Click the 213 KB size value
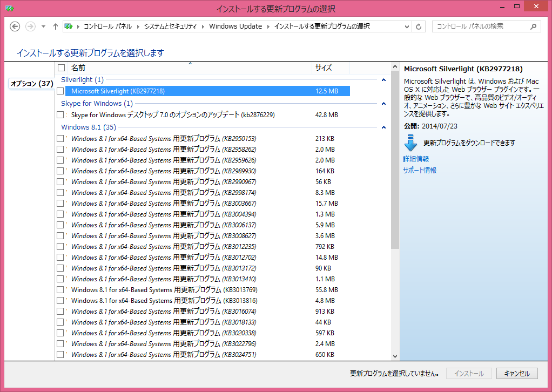This screenshot has width=552, height=392. coord(325,139)
